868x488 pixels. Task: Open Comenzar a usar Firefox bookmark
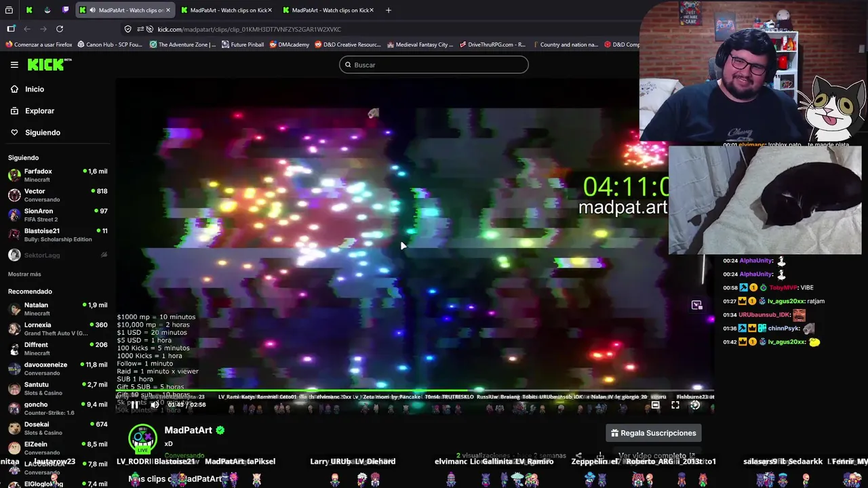(x=39, y=45)
